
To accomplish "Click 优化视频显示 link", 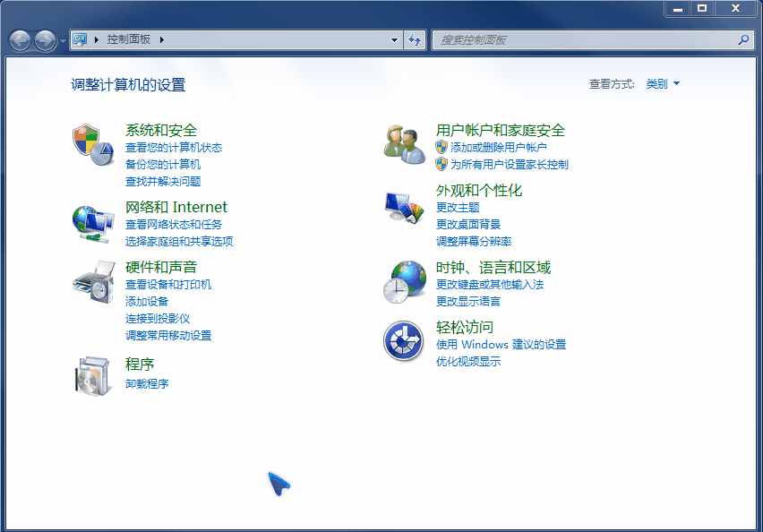I will (468, 361).
